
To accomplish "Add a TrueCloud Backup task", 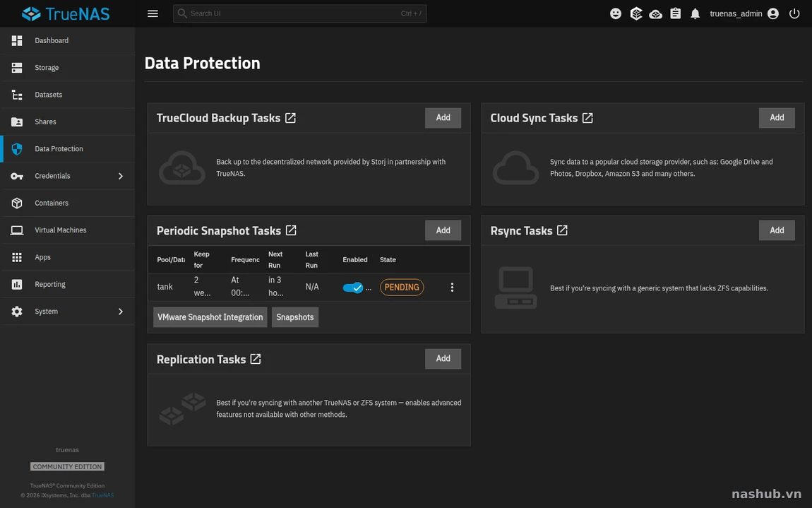I will tap(443, 118).
